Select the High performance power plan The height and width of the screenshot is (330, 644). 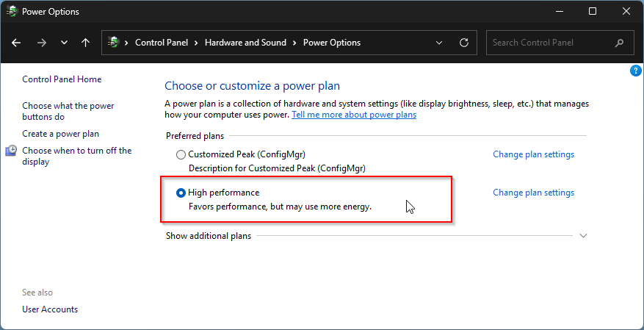tap(181, 193)
